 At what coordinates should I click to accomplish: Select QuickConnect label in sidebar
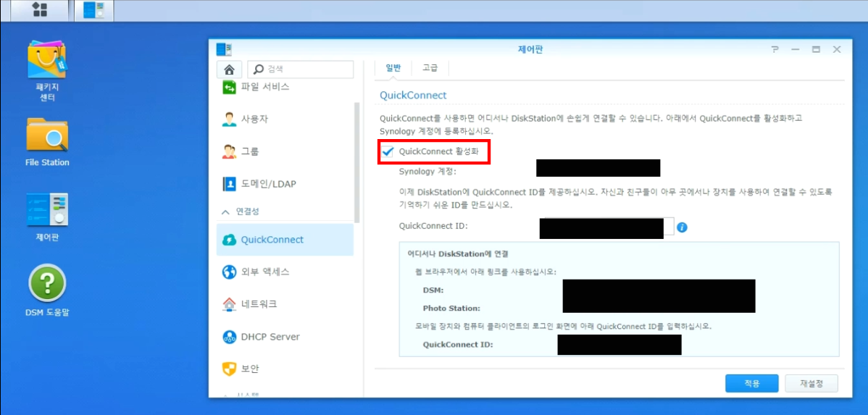pyautogui.click(x=272, y=240)
